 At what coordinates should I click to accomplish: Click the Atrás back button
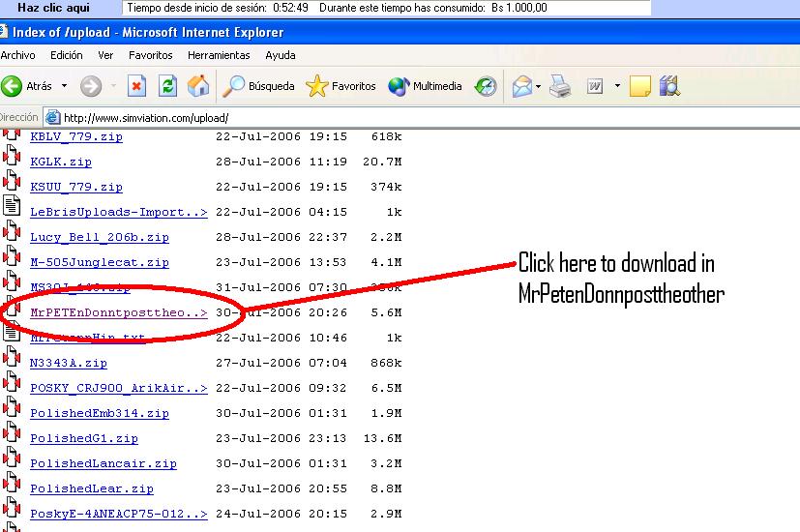[x=27, y=86]
